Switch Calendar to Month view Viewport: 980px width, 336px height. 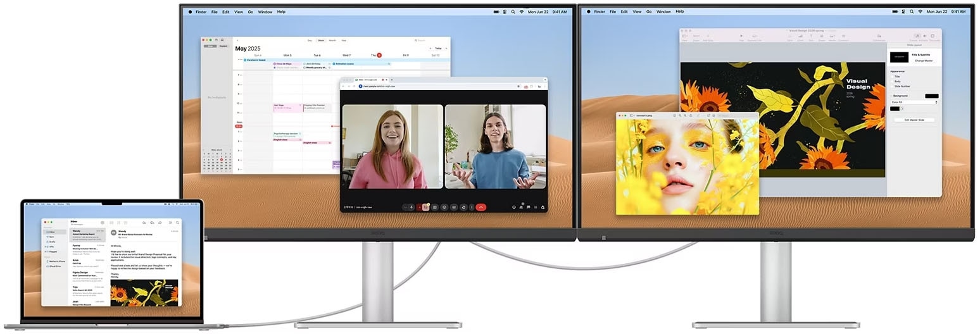click(x=332, y=40)
